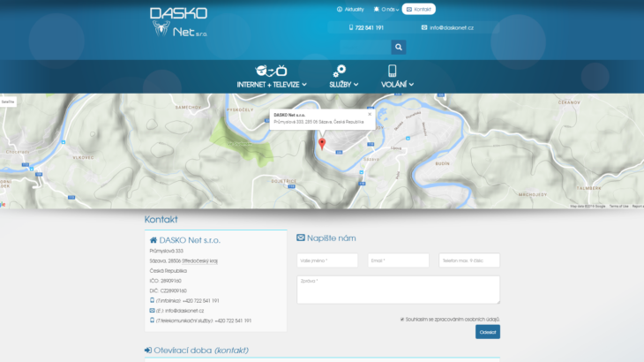This screenshot has width=644, height=362.
Task: Click the satellite and TV icon
Action: tap(271, 71)
